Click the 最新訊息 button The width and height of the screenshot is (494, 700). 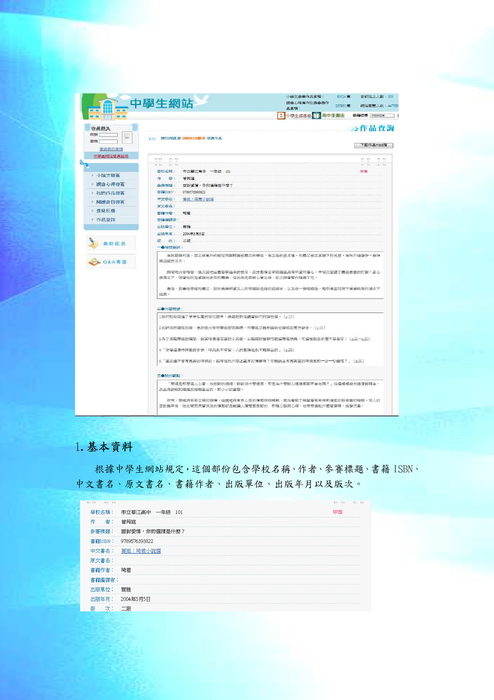[x=111, y=243]
